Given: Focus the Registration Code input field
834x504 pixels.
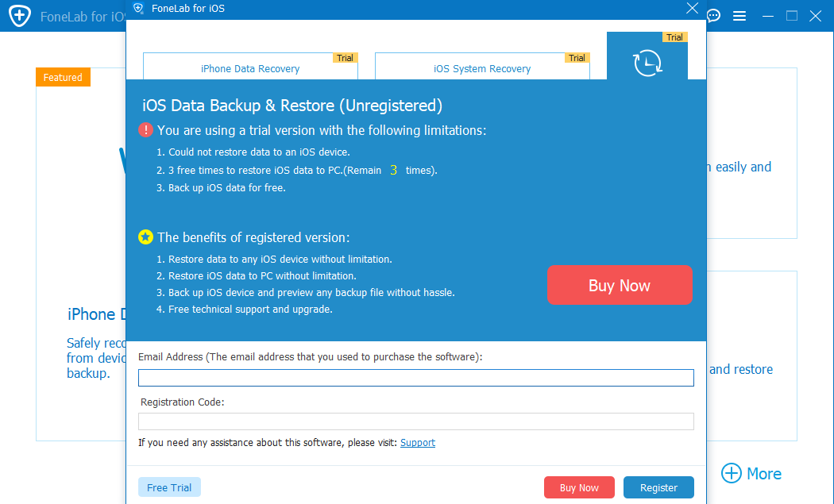Looking at the screenshot, I should point(416,421).
